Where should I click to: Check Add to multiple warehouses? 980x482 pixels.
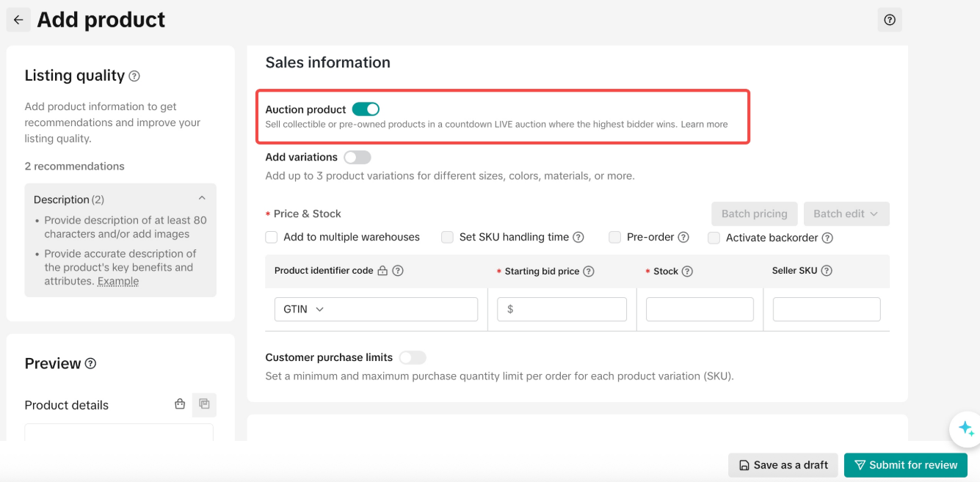point(272,237)
